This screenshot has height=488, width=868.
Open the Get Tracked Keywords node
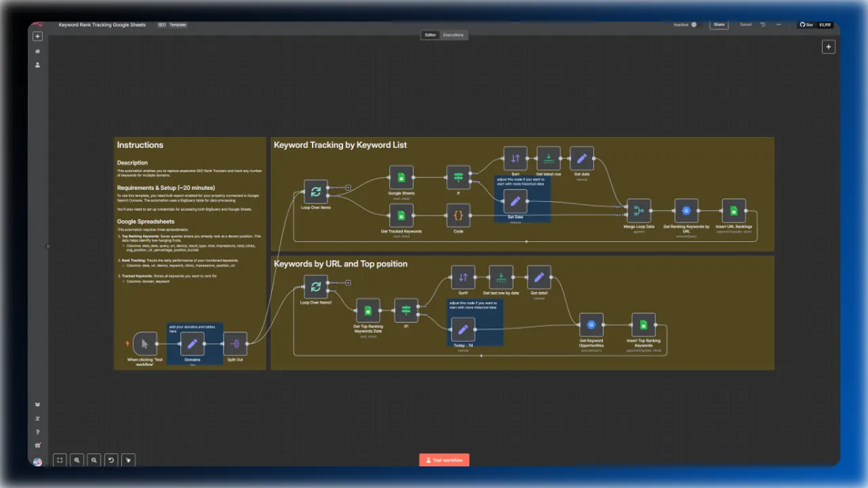click(x=401, y=216)
